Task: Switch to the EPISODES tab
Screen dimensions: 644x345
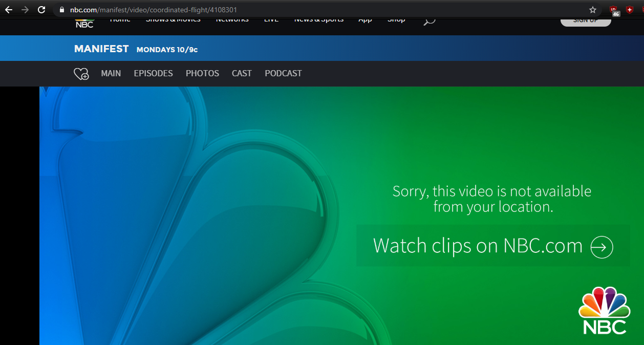Action: (x=154, y=73)
